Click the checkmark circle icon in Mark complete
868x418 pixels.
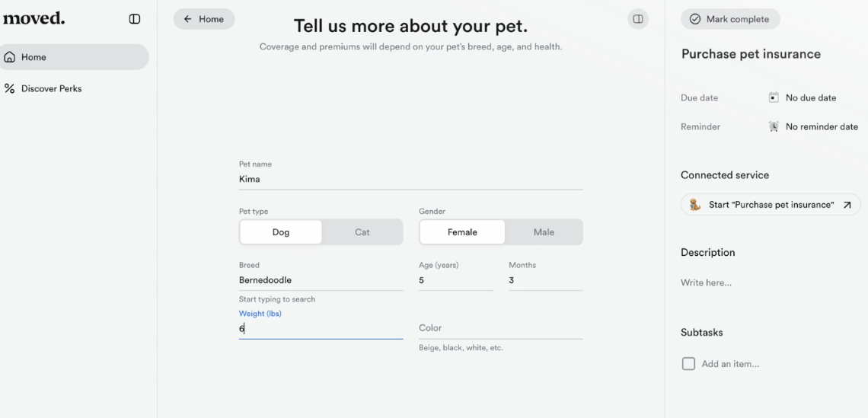[694, 19]
